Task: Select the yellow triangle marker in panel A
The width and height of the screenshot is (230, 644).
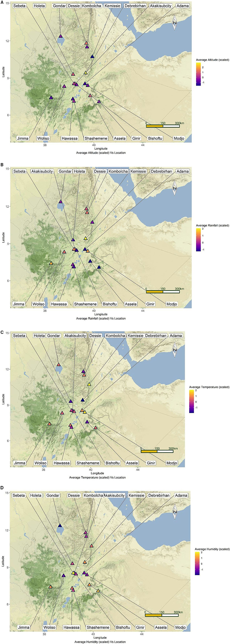Action: coord(86,73)
